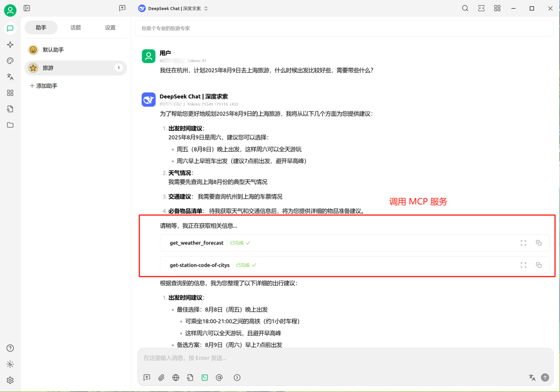Screen dimensions: 560x392
Task: Click the new topic icon in input toolbar
Action: 147,378
